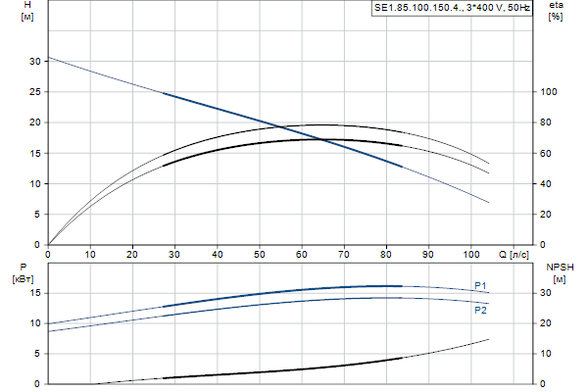Click the 15 tick on P axis
Screen dimensions: 588x392
click(x=36, y=293)
